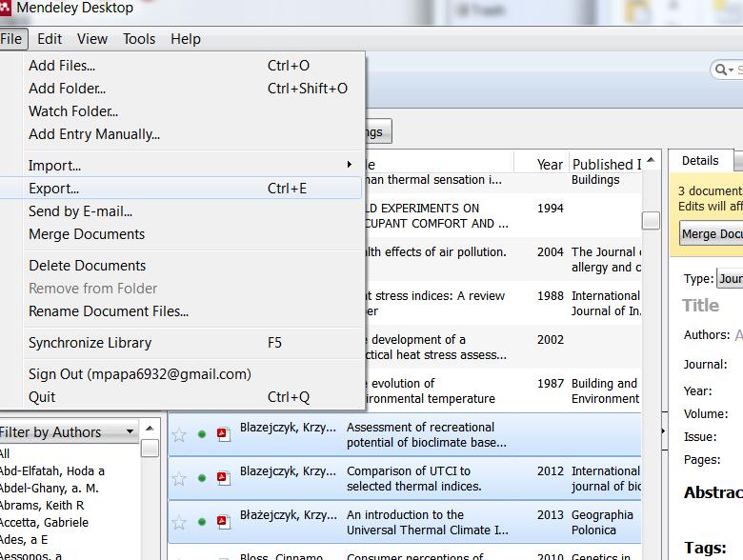Choose Quit from File menu
Image resolution: width=743 pixels, height=560 pixels.
(x=182, y=397)
